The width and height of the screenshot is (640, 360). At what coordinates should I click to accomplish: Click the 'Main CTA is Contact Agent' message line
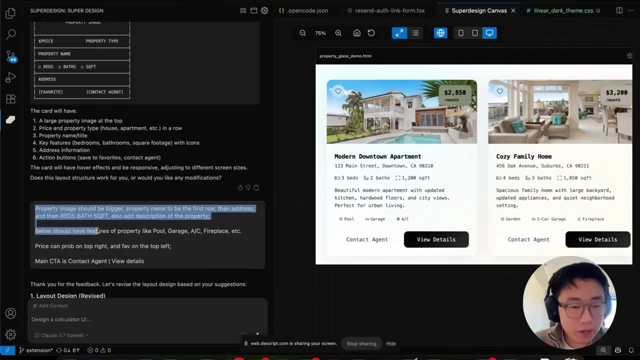point(89,261)
